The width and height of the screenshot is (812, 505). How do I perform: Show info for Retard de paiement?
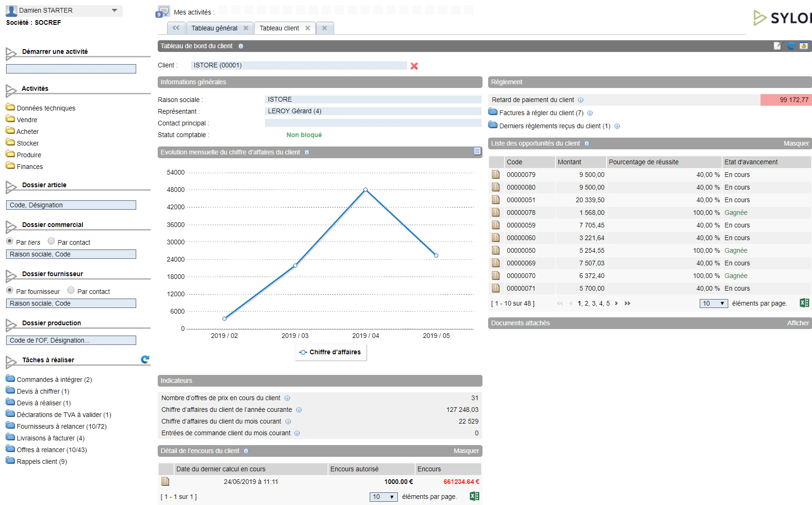[580, 100]
